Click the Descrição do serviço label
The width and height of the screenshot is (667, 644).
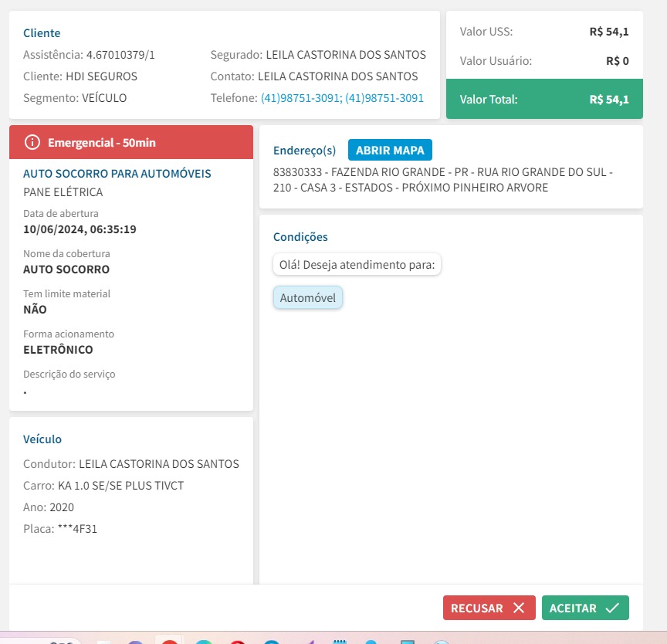coord(69,375)
